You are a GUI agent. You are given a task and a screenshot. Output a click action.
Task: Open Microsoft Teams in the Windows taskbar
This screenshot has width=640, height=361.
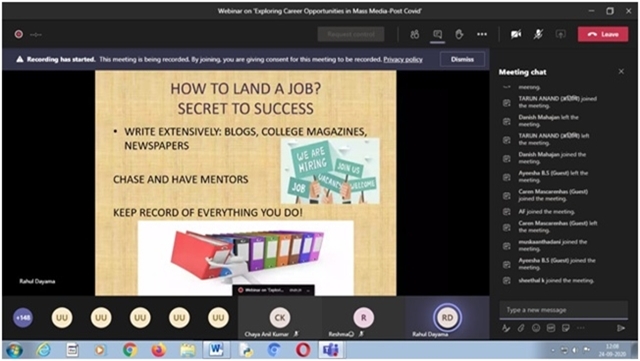pyautogui.click(x=331, y=350)
